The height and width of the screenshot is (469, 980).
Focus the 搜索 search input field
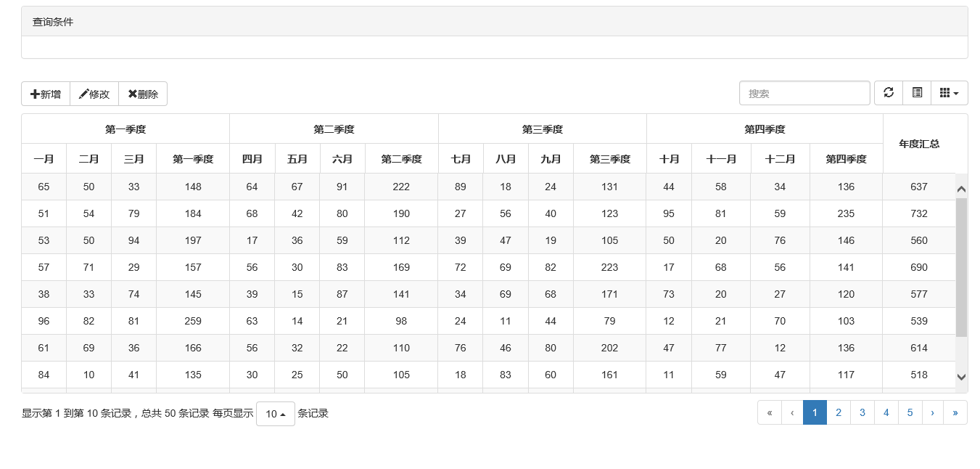(804, 93)
